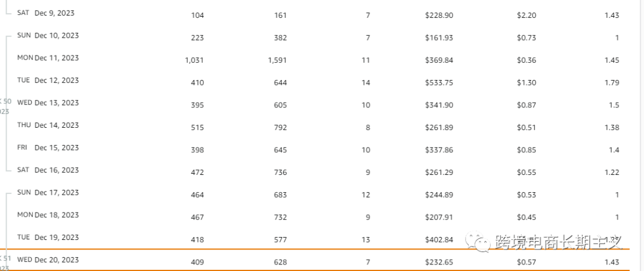Click the 792 value on Dec 14
The height and width of the screenshot is (271, 644).
point(280,128)
